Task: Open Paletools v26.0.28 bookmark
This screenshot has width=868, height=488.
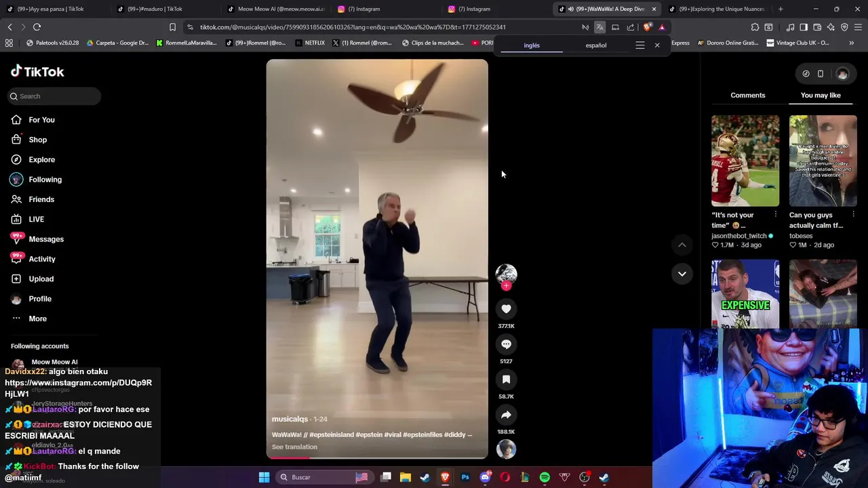Action: (x=52, y=43)
